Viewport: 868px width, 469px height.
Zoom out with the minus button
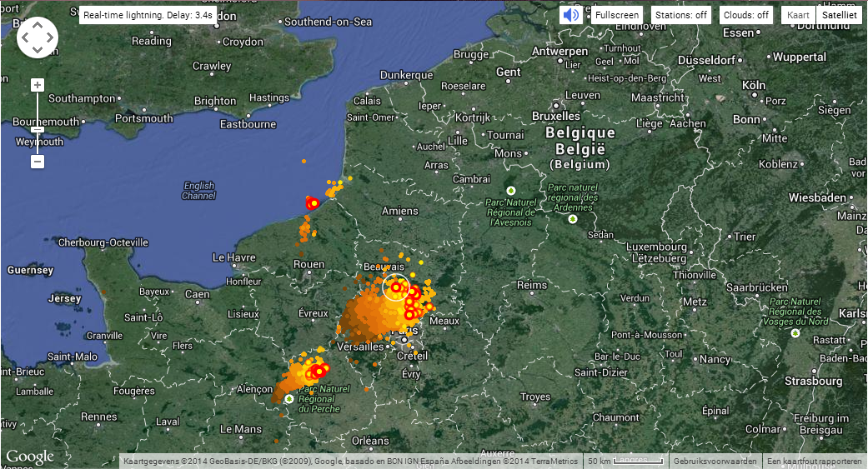(x=38, y=162)
